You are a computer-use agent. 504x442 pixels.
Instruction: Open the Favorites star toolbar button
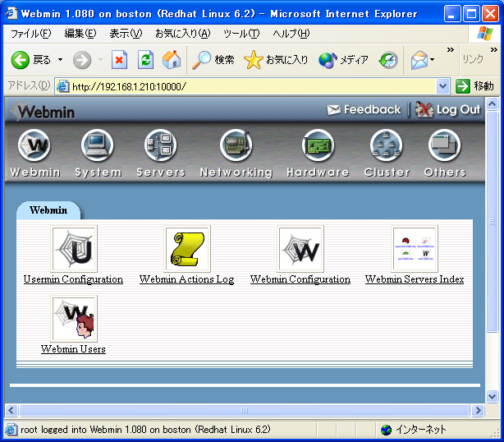[x=276, y=60]
